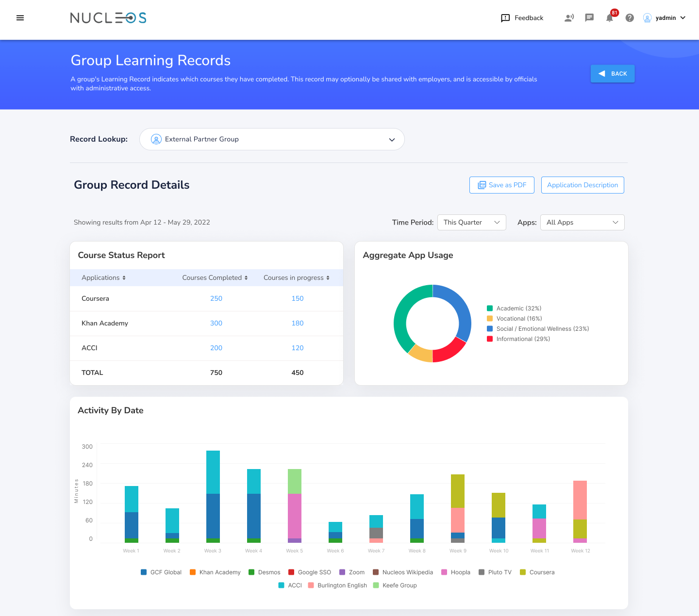
Task: Click the Week 10 bar in activity chart
Action: pyautogui.click(x=499, y=518)
